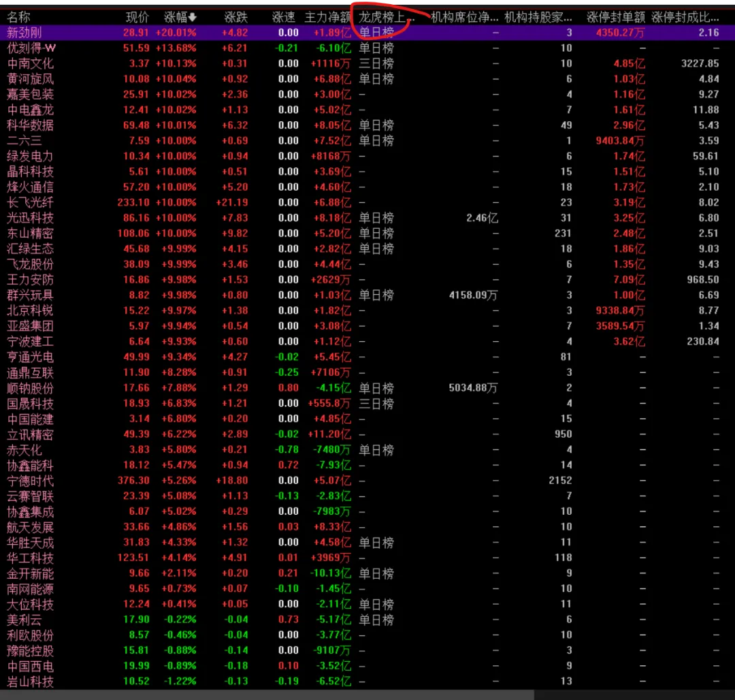
Task: Select the 嘉美包装 stock name
Action: 31,95
